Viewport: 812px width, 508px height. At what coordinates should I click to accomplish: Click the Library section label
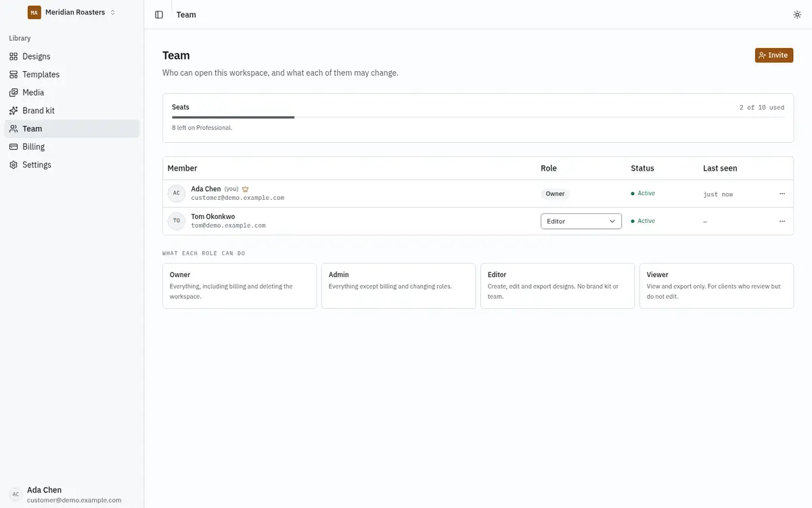(x=20, y=38)
